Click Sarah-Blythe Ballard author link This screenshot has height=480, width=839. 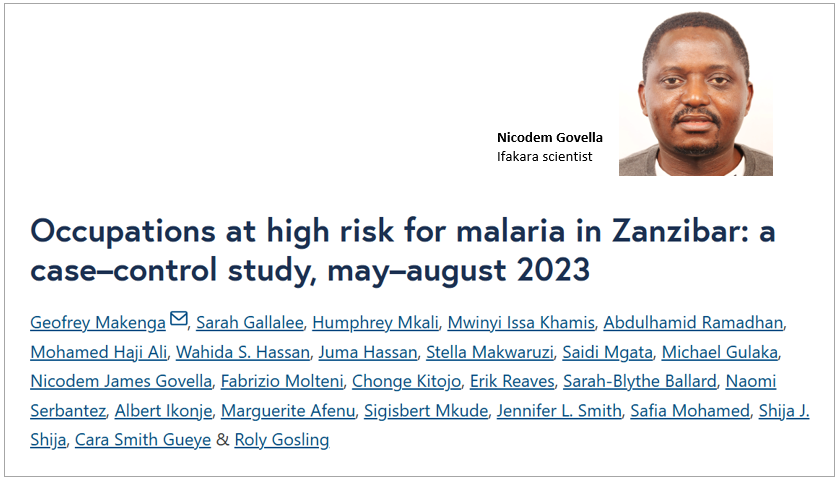[x=640, y=381]
